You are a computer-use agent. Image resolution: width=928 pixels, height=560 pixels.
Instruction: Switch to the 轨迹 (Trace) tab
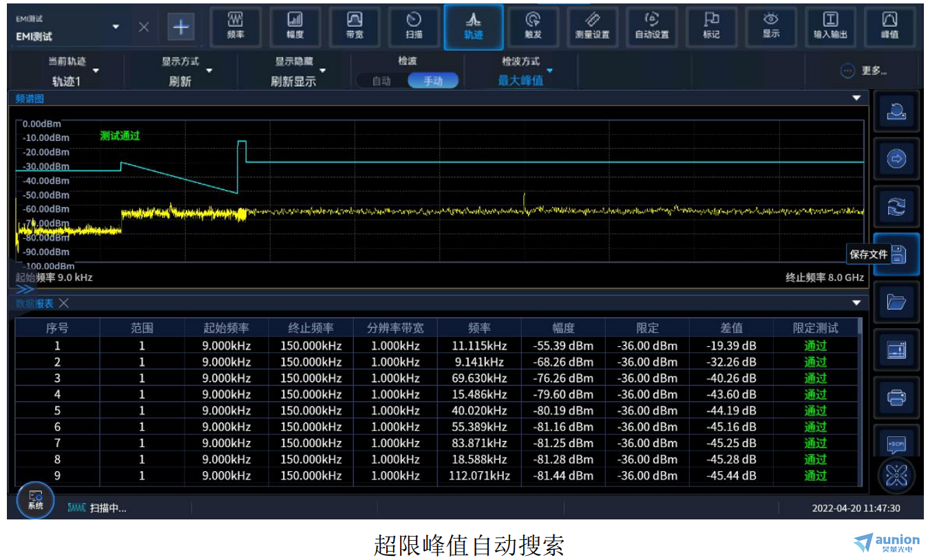pyautogui.click(x=474, y=27)
